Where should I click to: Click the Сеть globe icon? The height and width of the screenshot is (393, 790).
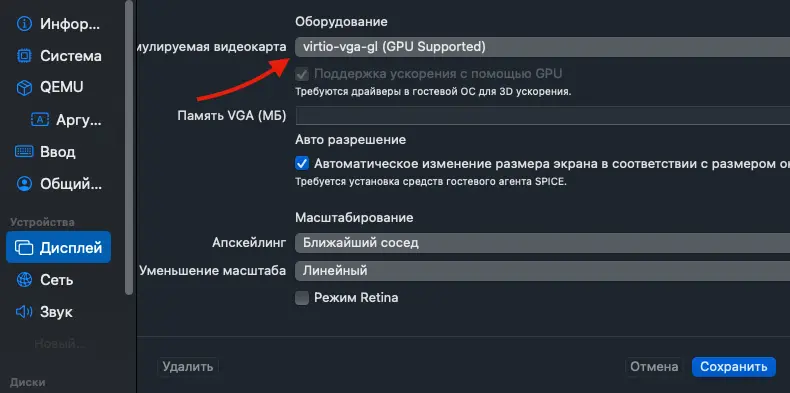coord(24,279)
